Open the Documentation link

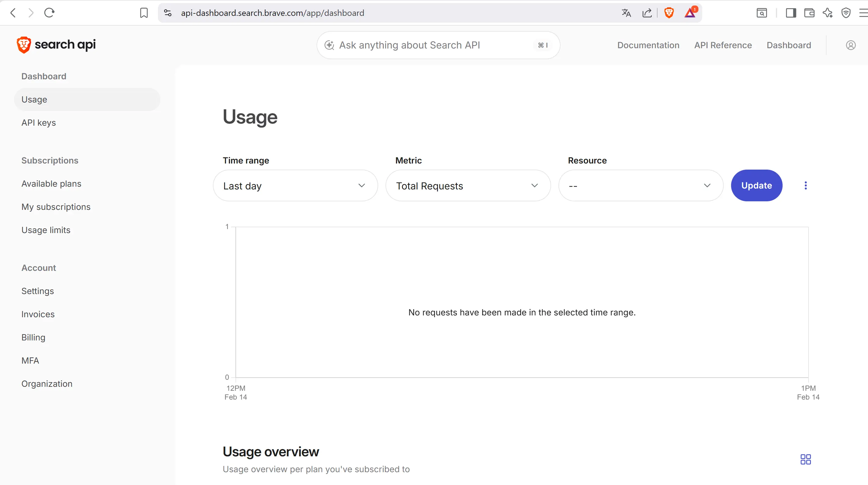pos(648,45)
